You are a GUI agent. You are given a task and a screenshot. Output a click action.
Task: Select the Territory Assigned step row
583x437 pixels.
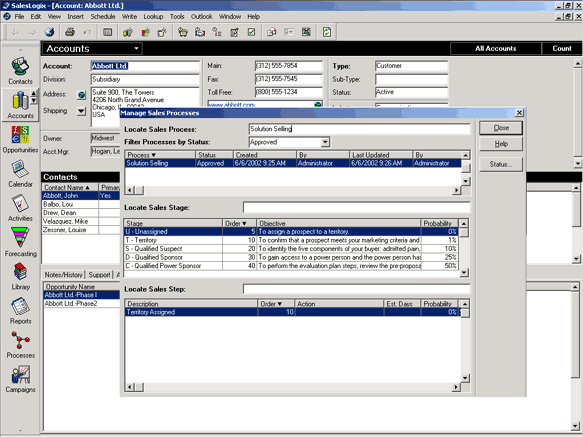click(293, 312)
